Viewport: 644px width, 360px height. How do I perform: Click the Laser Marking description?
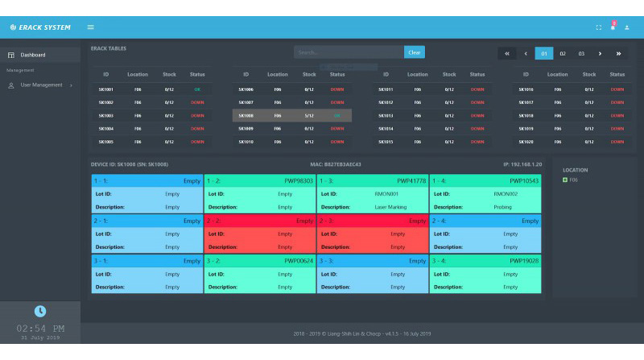pyautogui.click(x=390, y=207)
